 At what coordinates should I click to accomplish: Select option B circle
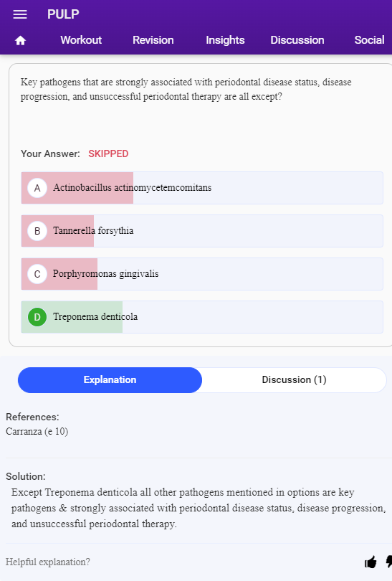37,231
